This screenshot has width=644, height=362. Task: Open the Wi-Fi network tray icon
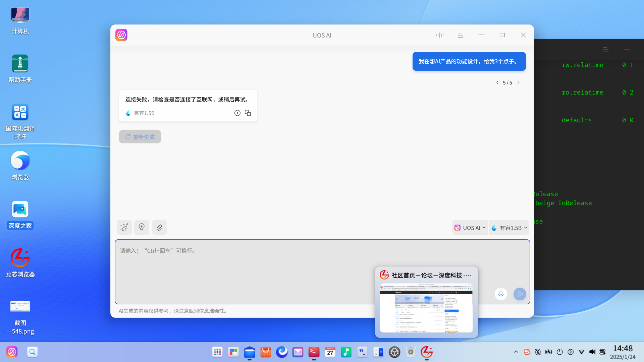pyautogui.click(x=581, y=352)
